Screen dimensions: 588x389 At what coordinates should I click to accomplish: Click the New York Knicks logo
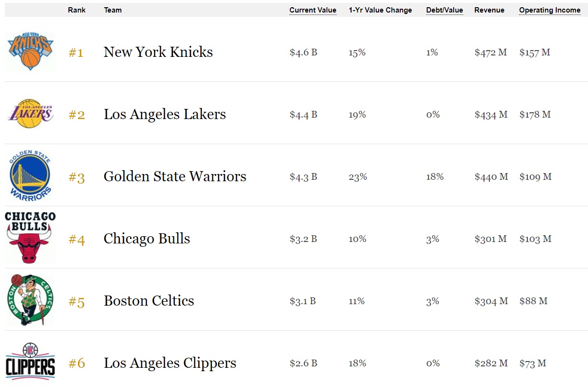click(x=30, y=52)
